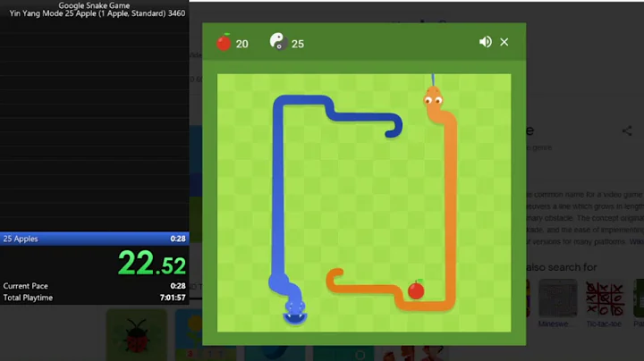Click the blue snake's head
This screenshot has height=361, width=644.
pyautogui.click(x=295, y=311)
